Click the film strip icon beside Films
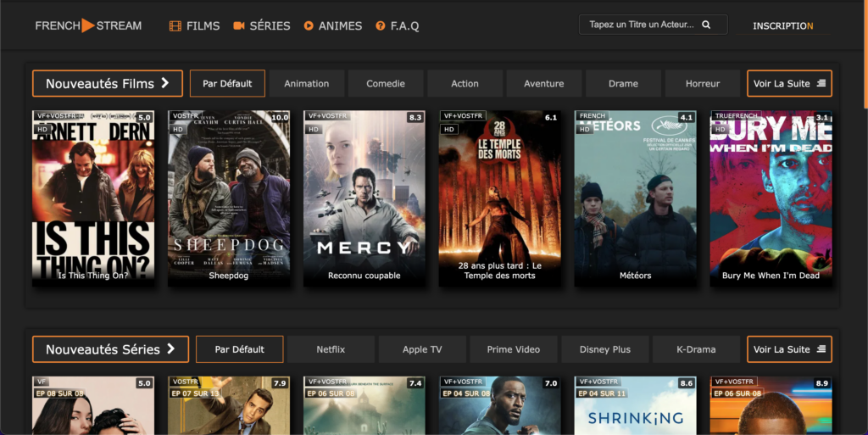The image size is (868, 435). (x=175, y=26)
